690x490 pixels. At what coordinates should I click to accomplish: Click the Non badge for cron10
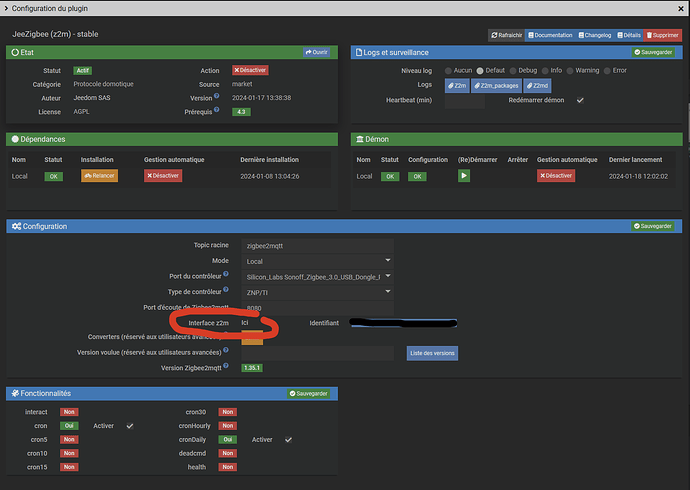(69, 453)
